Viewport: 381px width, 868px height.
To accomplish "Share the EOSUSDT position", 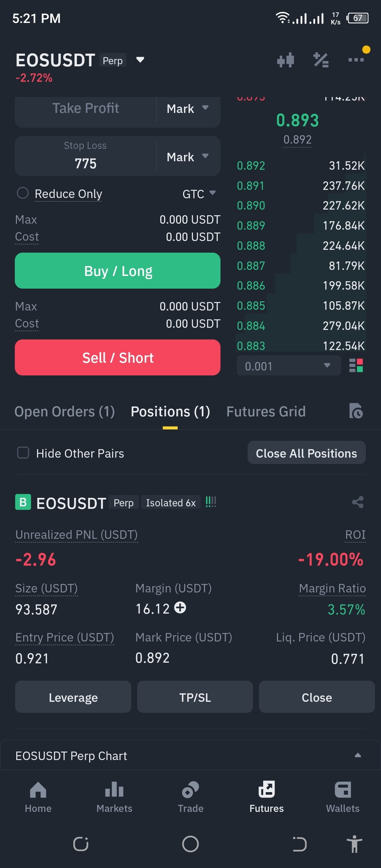I will click(x=358, y=502).
